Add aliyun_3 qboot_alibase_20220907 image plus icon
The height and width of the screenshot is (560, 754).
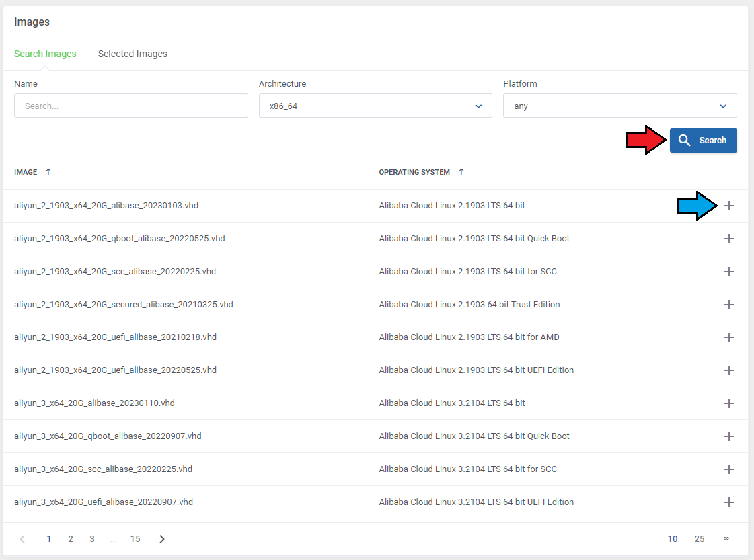click(x=729, y=436)
